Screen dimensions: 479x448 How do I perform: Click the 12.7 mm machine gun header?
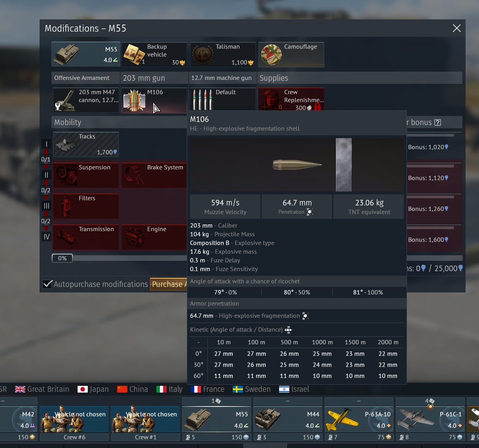(223, 78)
